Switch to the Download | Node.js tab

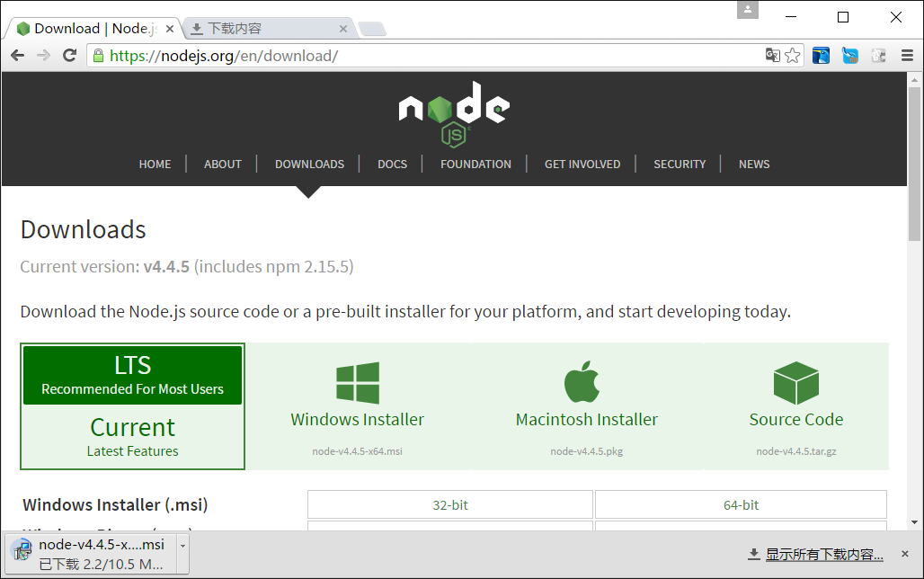click(x=95, y=28)
